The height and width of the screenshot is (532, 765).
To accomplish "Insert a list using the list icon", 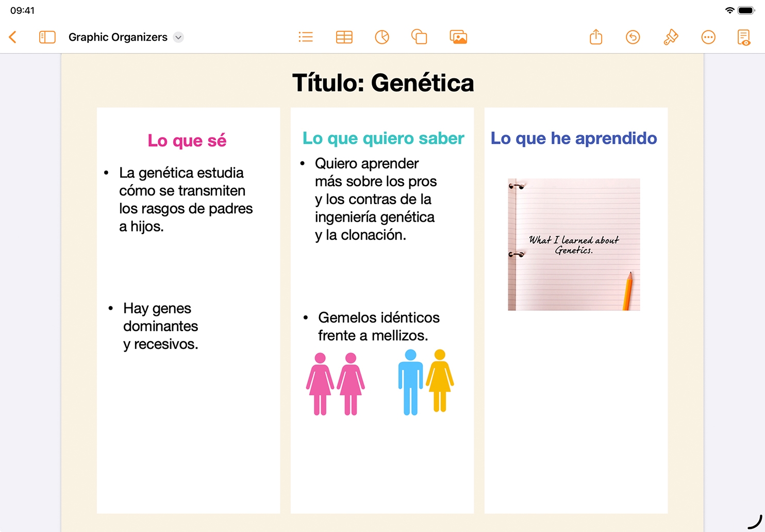I will [x=306, y=37].
